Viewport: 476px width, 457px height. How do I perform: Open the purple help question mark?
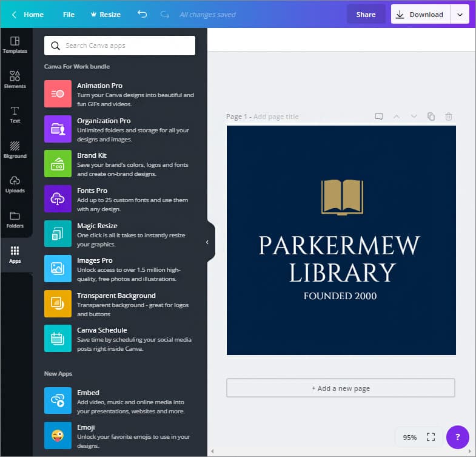457,437
